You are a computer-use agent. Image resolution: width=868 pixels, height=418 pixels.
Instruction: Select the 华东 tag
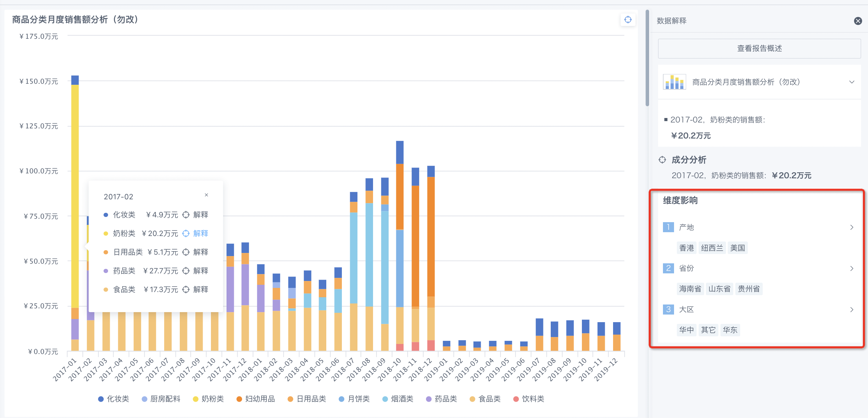click(x=730, y=330)
